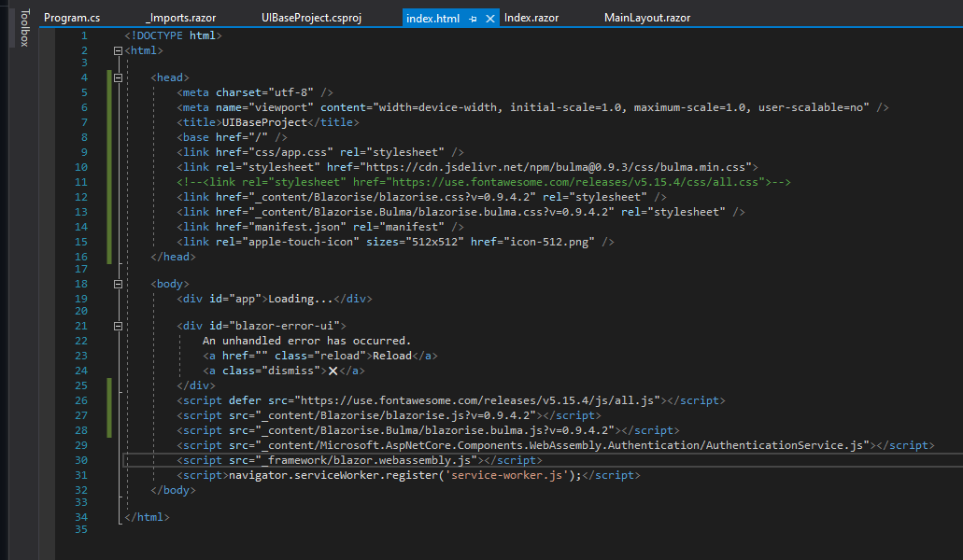Collapse the html element fold on line 2
Screen dimensions: 963x560
point(118,50)
